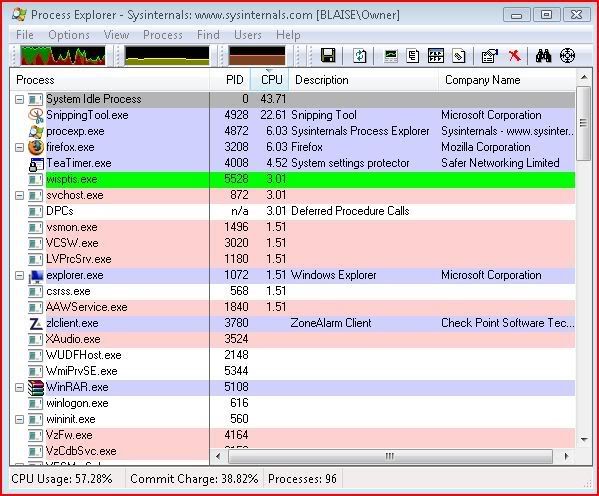Click the CPU usage history graph

tap(63, 55)
